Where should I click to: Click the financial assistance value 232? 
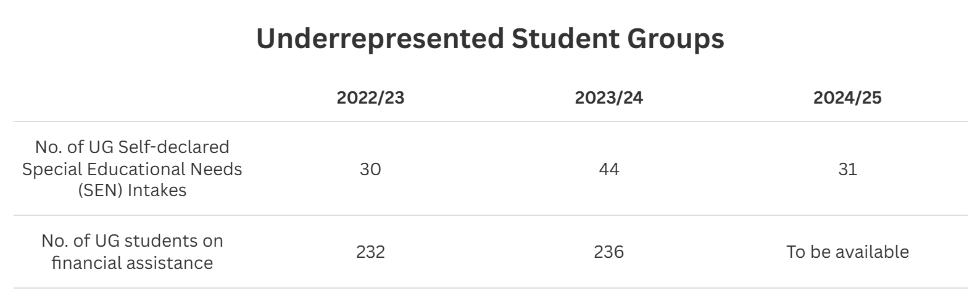pos(370,252)
